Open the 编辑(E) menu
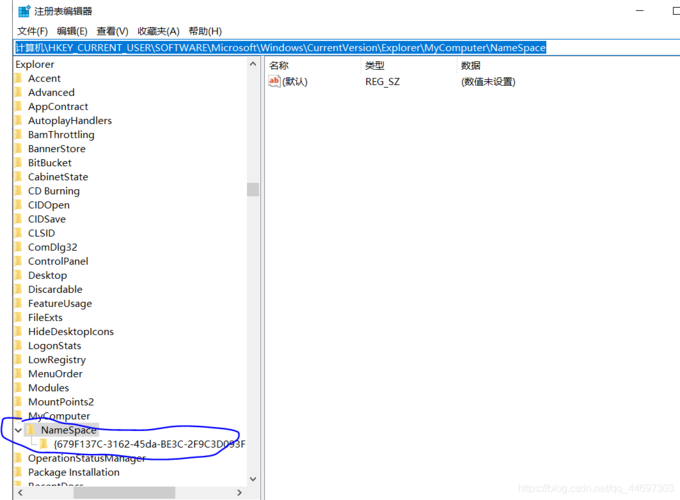Screen dimensions: 680x500 [x=72, y=31]
